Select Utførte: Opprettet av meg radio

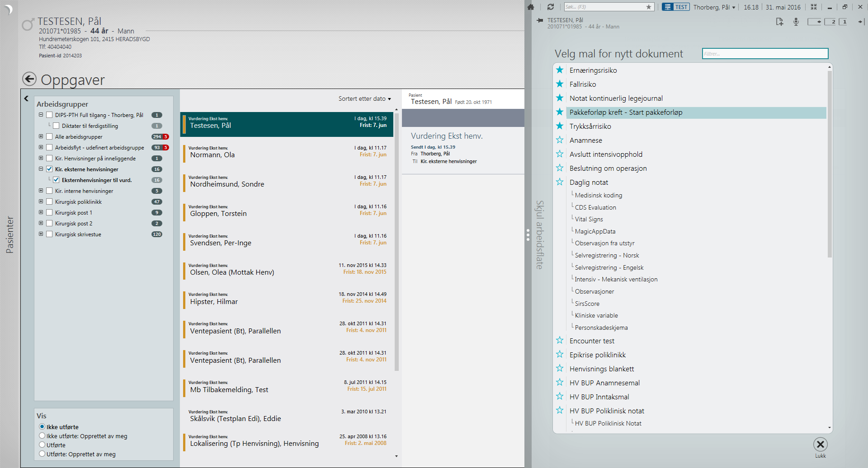tap(42, 454)
